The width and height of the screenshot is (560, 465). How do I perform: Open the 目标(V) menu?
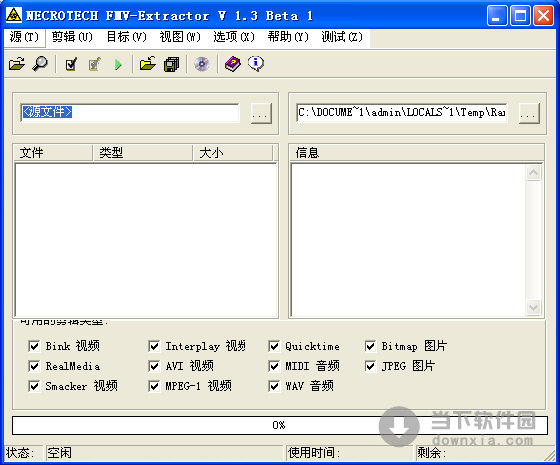(126, 37)
